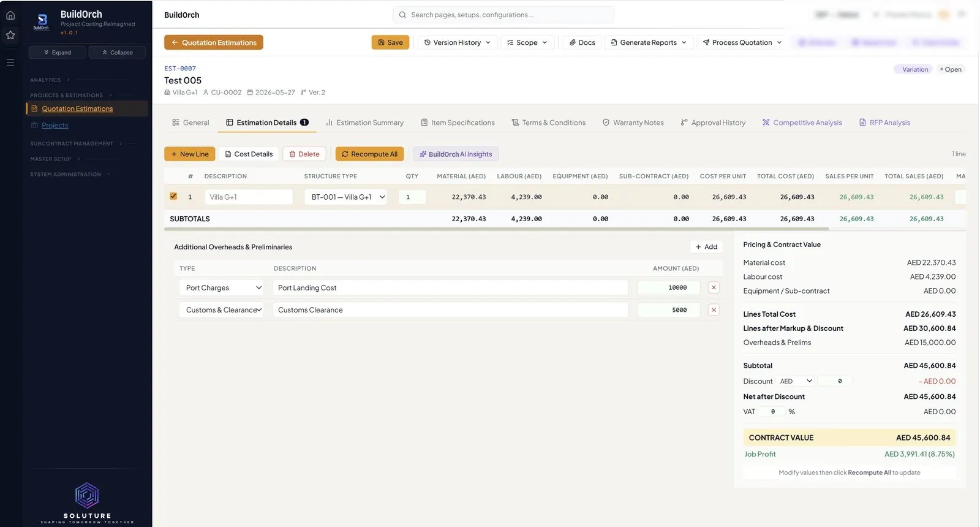Open the Item Specifications tab
Viewport: 980px width, 527px height.
click(458, 123)
